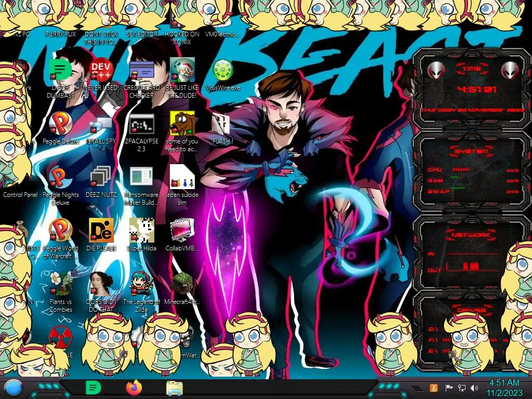Click the red 4:51:01 widget clock
532x399 pixels.
tap(477, 89)
